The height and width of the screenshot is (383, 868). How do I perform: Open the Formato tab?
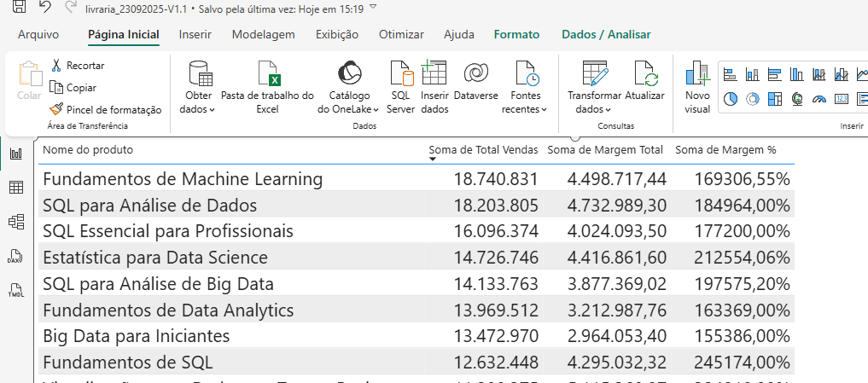pos(516,34)
